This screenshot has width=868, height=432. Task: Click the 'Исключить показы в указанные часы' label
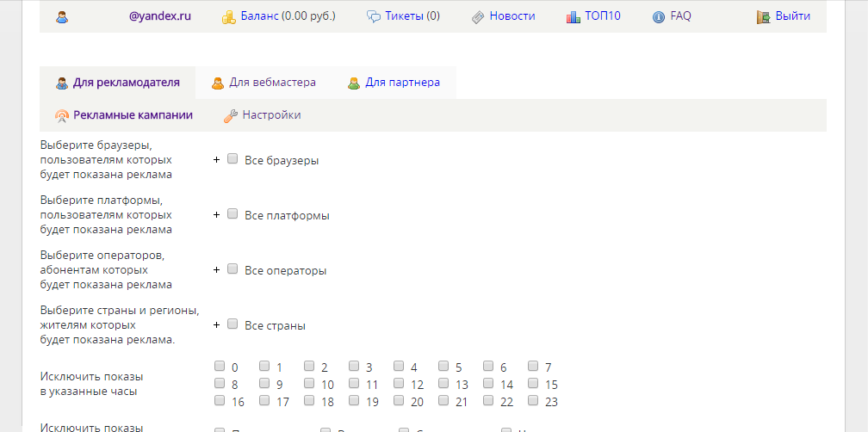click(92, 385)
